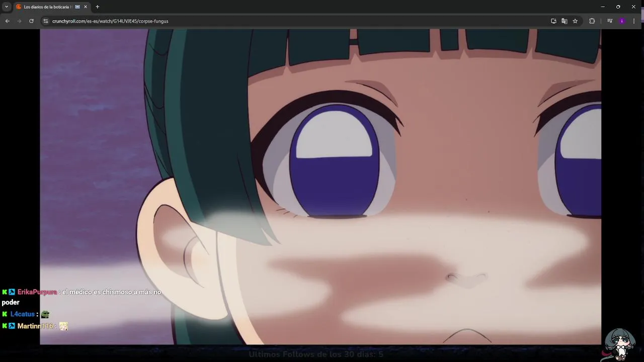Open the purple profile avatar menu
Image resolution: width=644 pixels, height=362 pixels.
622,21
